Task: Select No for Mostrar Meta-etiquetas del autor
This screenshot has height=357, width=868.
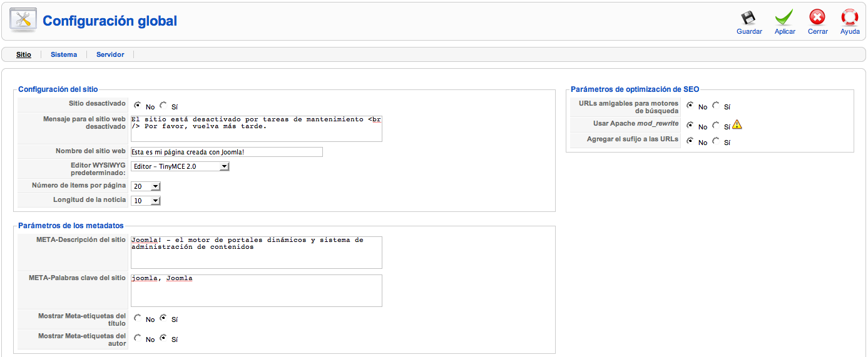Action: (138, 338)
